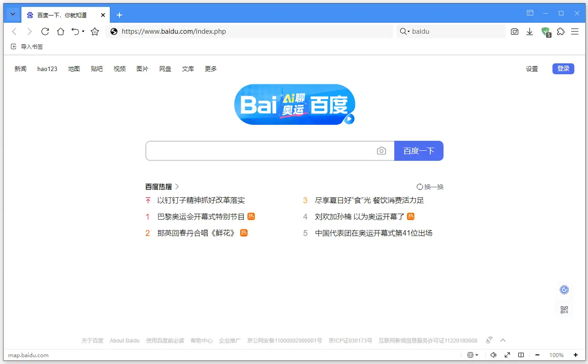The width and height of the screenshot is (588, 364).
Task: Go back with the browser back arrow
Action: [x=14, y=31]
